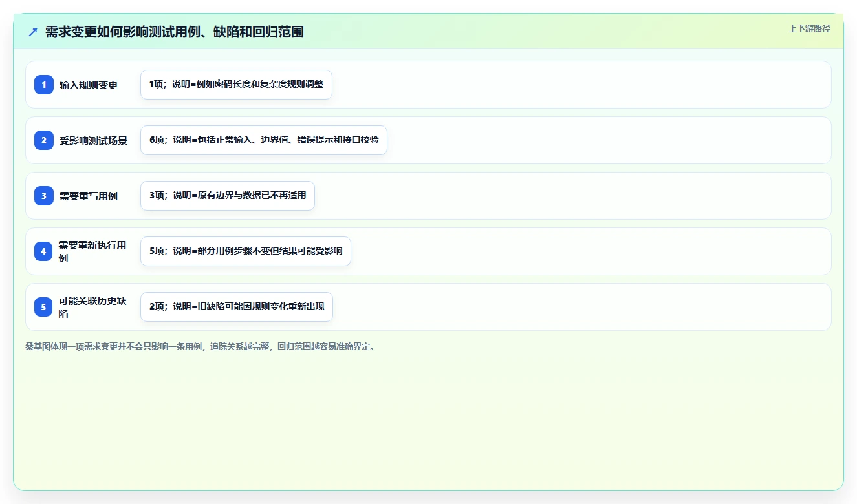Image resolution: width=857 pixels, height=504 pixels.
Task: Click the 5项 部分用例步骤不变 description box
Action: 246,251
